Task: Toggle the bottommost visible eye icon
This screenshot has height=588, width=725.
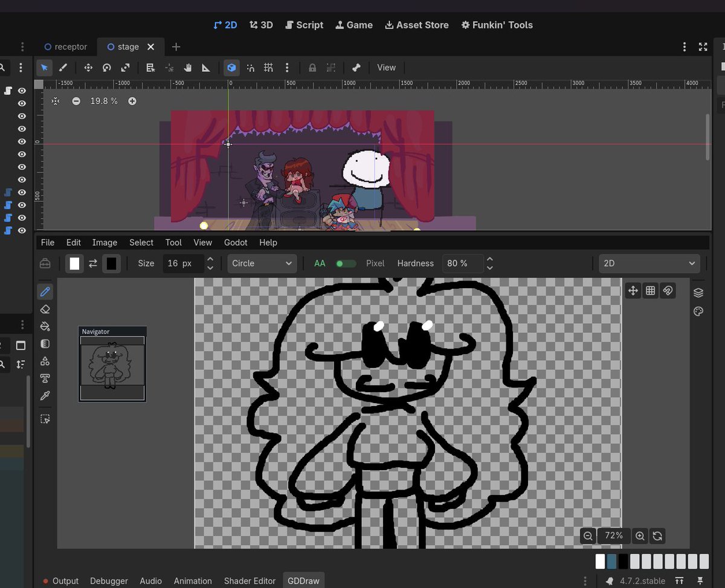Action: 22,230
